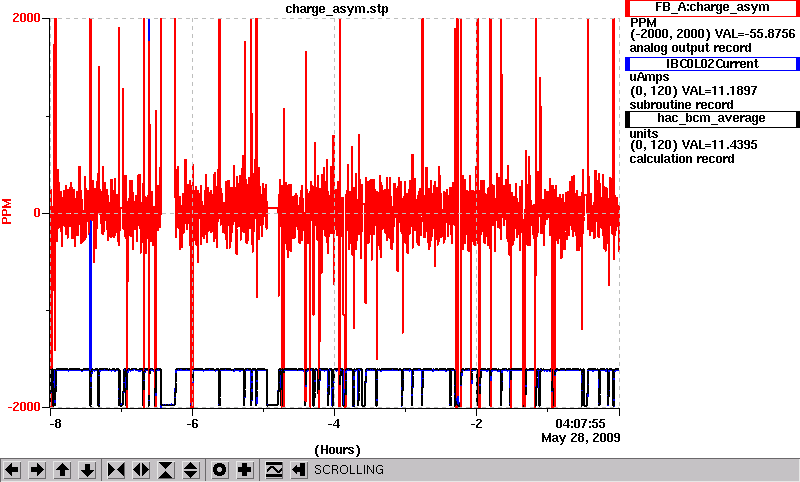Select the IBC0L02Current legend button
This screenshot has width=800, height=482.
coord(712,64)
